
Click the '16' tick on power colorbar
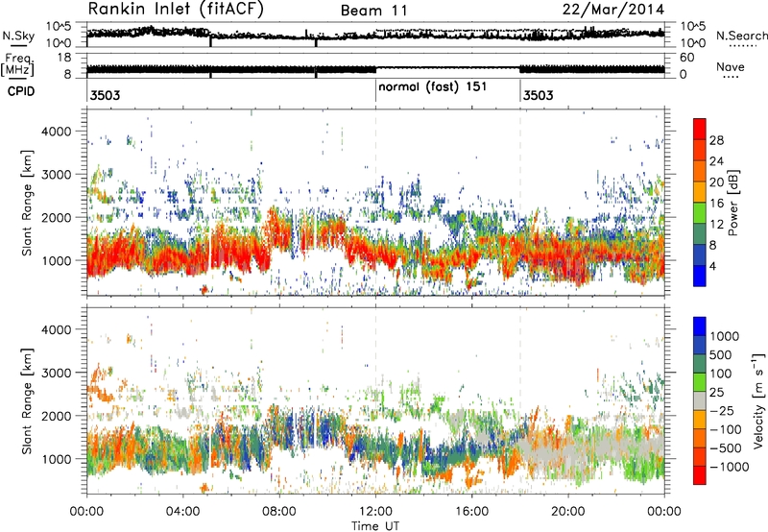(x=716, y=204)
